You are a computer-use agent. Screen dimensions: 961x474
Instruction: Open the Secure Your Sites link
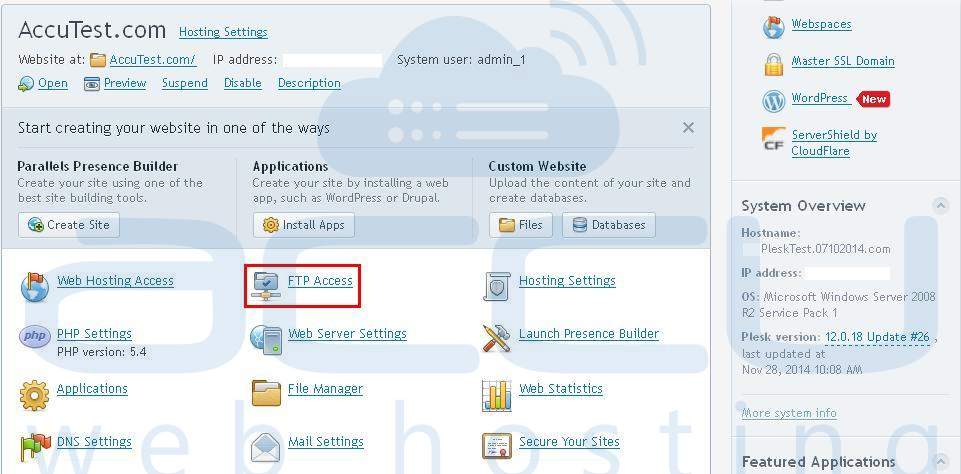pos(569,442)
